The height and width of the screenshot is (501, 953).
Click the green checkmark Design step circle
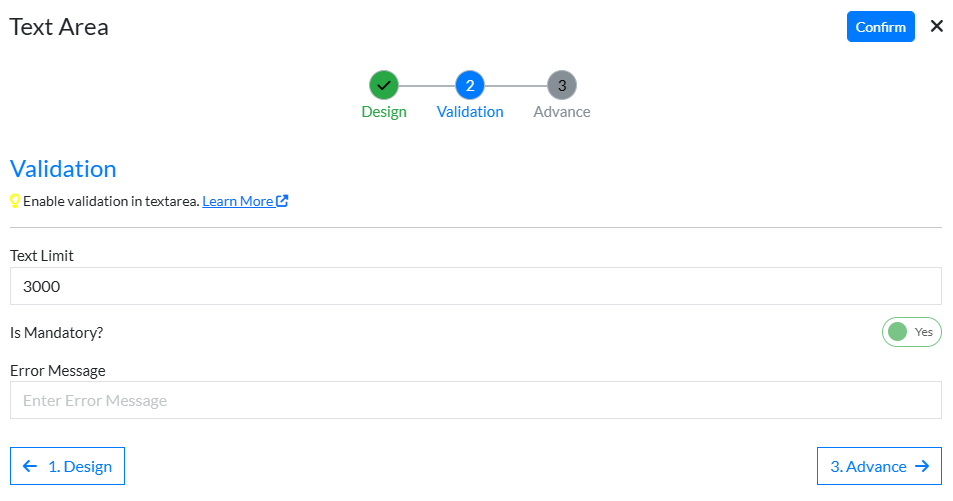[x=384, y=85]
